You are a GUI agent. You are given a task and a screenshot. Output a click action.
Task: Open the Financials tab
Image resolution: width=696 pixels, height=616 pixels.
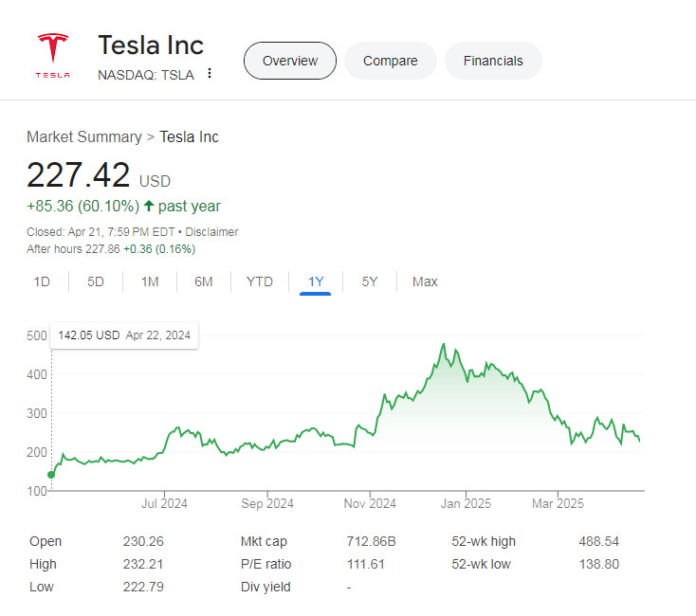[x=493, y=61]
